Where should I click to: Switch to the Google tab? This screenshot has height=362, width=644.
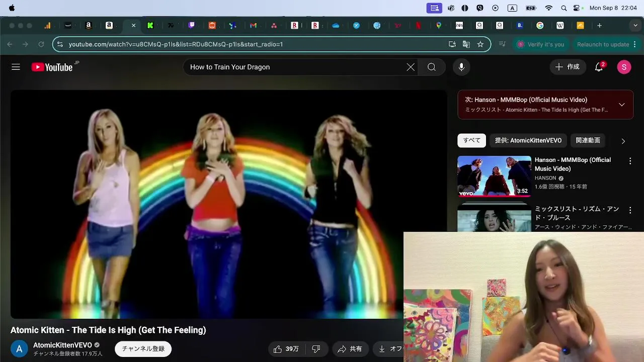(x=540, y=25)
